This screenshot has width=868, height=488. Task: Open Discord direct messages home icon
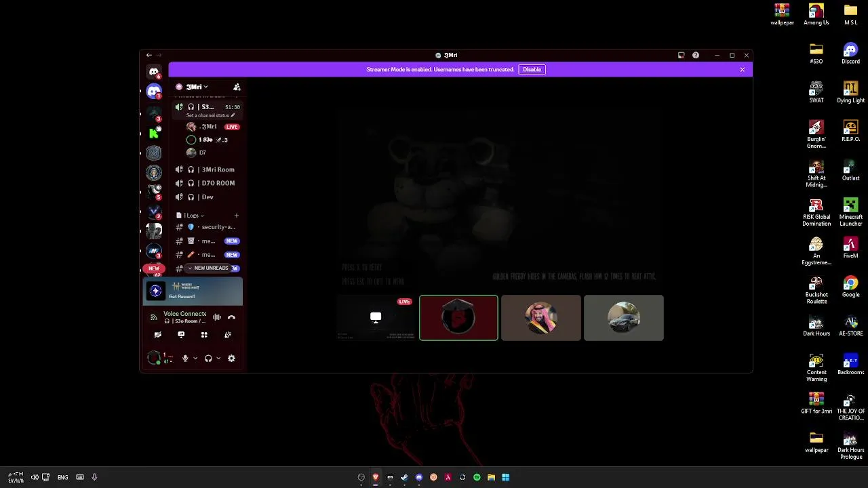(x=154, y=72)
